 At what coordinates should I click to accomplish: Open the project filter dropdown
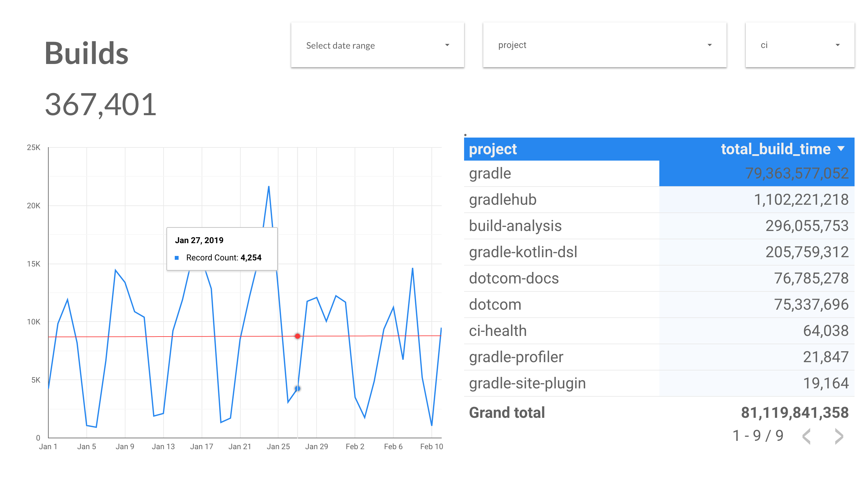[x=605, y=45]
